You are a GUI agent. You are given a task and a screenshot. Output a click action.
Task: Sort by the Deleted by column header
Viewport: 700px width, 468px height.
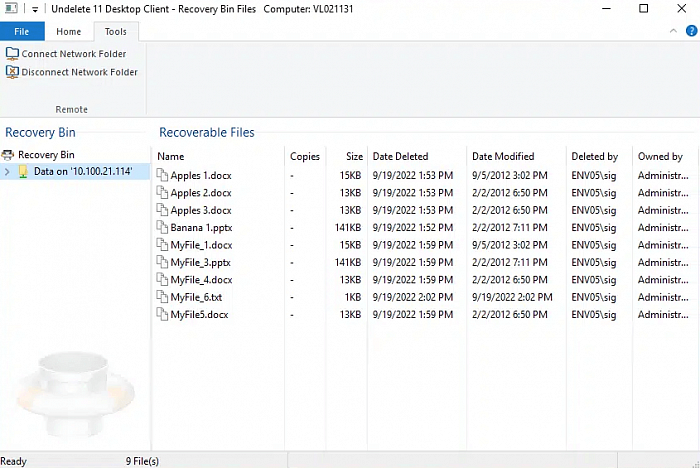[595, 156]
